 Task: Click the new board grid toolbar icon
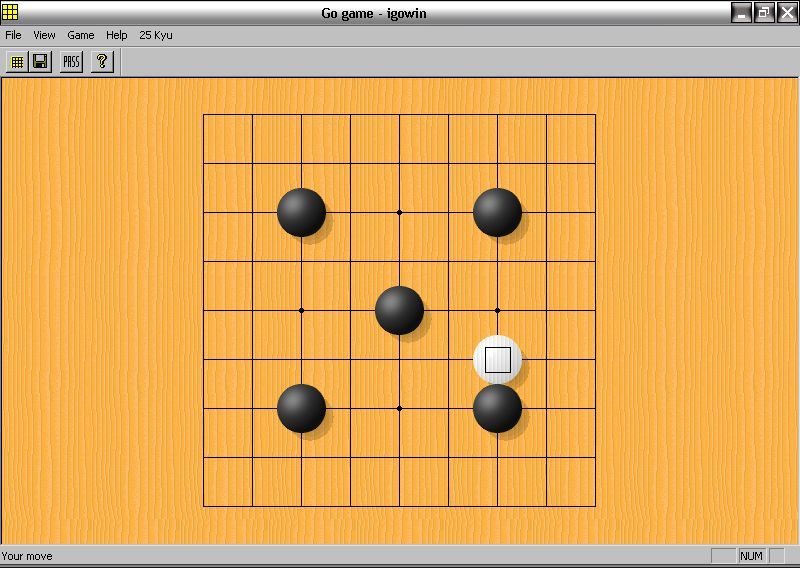pos(17,62)
